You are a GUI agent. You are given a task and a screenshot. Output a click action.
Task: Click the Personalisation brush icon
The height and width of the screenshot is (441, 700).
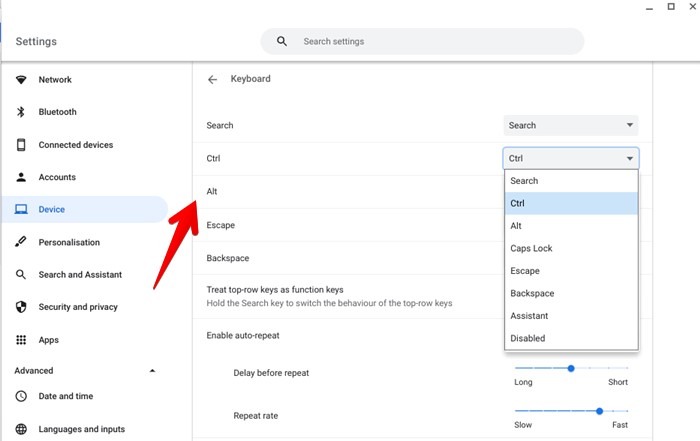pyautogui.click(x=21, y=242)
